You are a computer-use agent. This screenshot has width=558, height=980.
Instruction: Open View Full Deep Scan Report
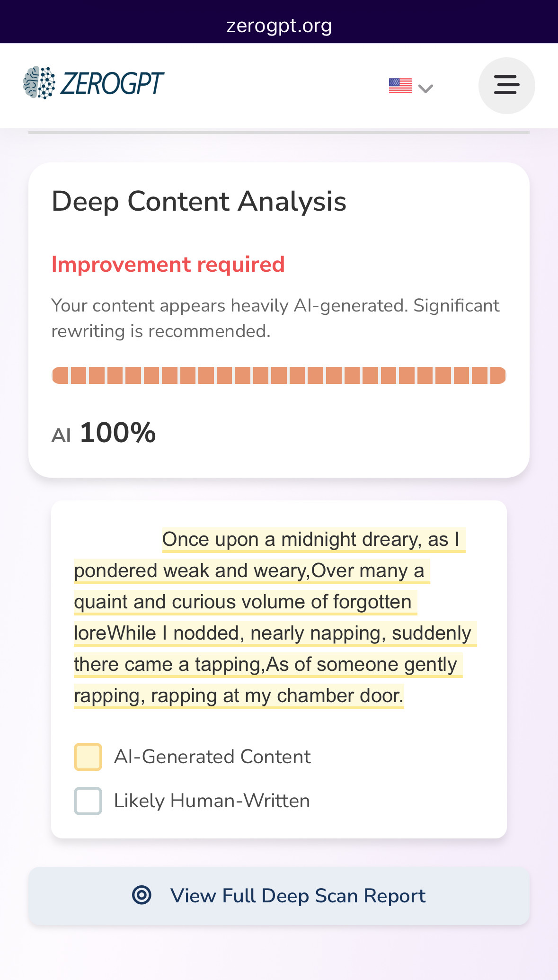coord(279,896)
